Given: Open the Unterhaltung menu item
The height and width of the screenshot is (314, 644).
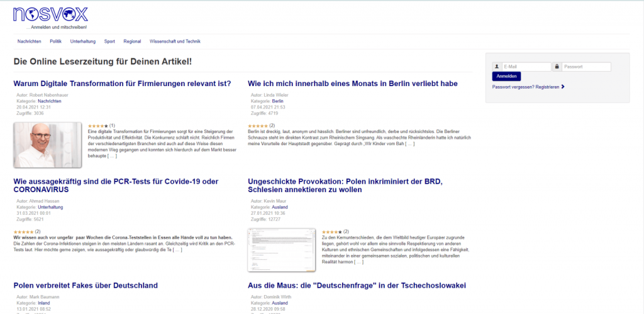Looking at the screenshot, I should point(83,41).
